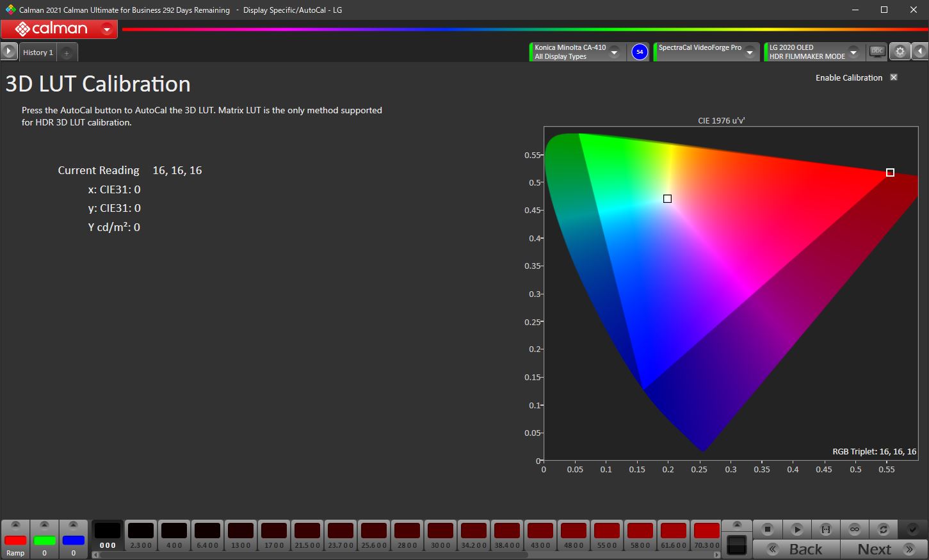Select the 17 0 0 swatch

pos(274,536)
